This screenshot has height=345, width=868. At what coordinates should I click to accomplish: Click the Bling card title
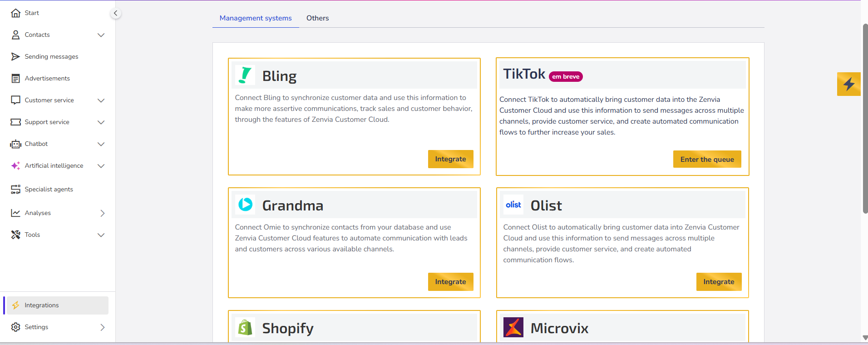tap(279, 76)
